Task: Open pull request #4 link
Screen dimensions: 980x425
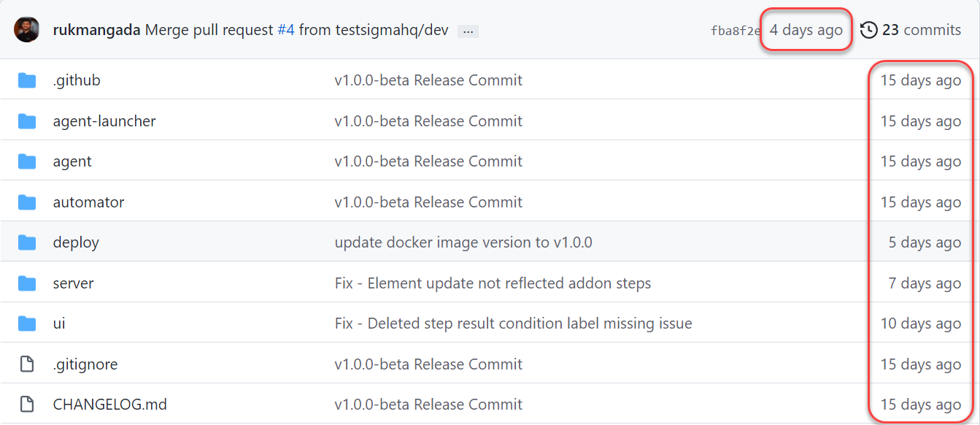Action: point(286,30)
